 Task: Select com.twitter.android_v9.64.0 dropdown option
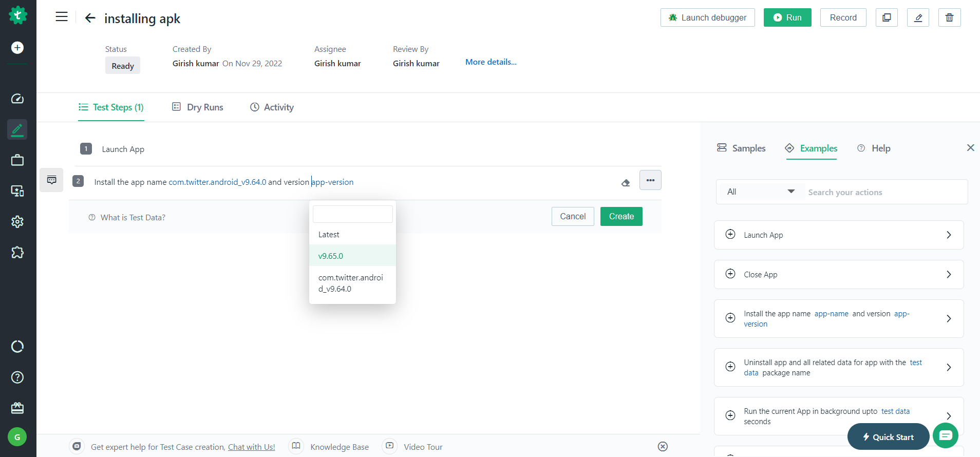(x=352, y=283)
